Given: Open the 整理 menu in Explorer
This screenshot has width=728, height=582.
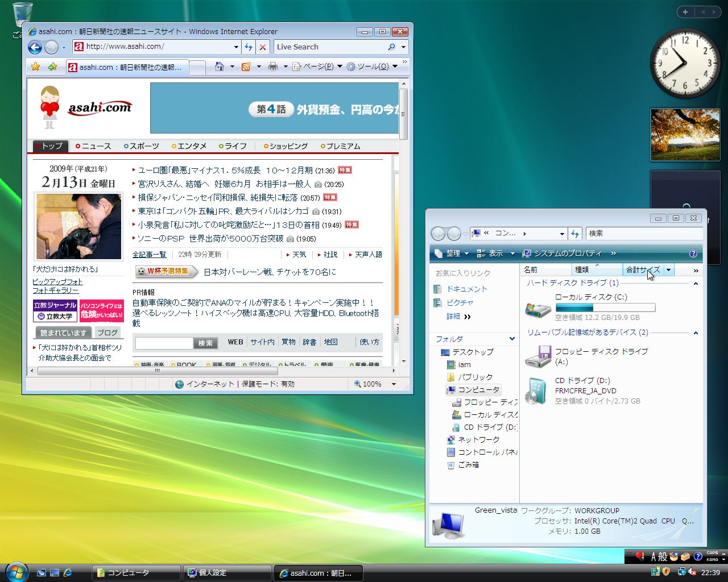Looking at the screenshot, I should tap(452, 253).
